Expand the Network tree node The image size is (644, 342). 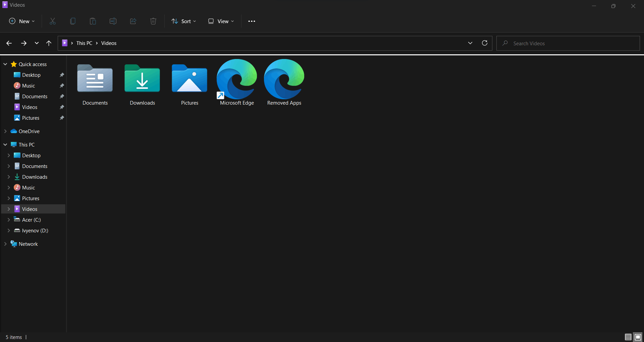pyautogui.click(x=5, y=244)
